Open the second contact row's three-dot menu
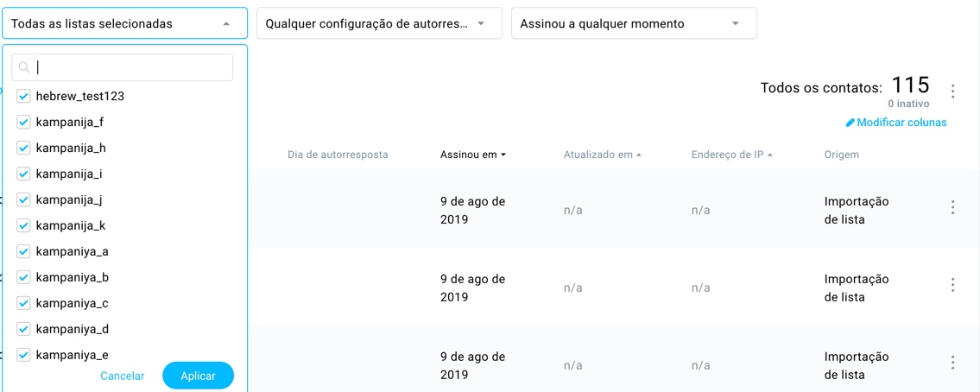Image resolution: width=980 pixels, height=392 pixels. [953, 285]
